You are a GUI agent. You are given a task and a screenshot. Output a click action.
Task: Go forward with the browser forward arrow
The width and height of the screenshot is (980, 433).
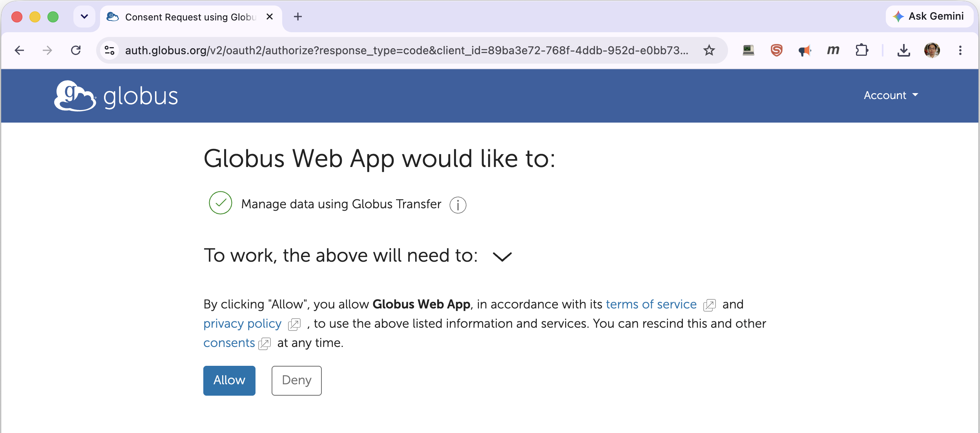coord(47,50)
